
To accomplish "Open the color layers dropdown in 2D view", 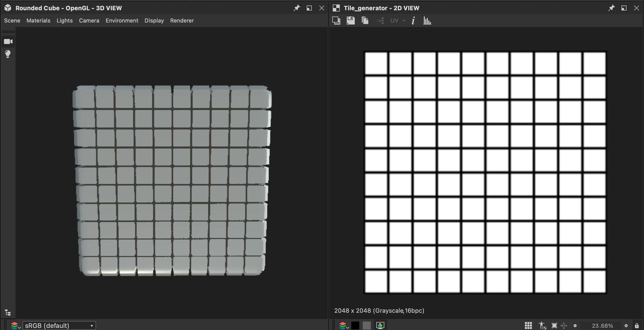I will (344, 325).
